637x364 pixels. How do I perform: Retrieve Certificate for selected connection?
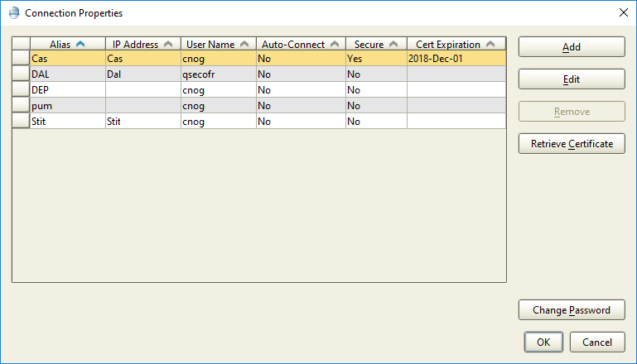tap(571, 144)
